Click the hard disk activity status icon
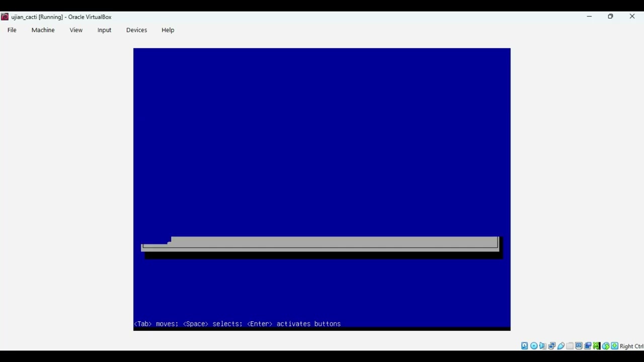The height and width of the screenshot is (362, 644). point(524,346)
